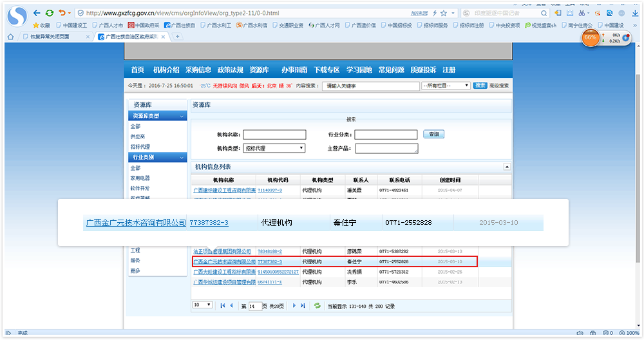
Task: Open the 广西人才网 bookmark
Action: click(x=324, y=25)
